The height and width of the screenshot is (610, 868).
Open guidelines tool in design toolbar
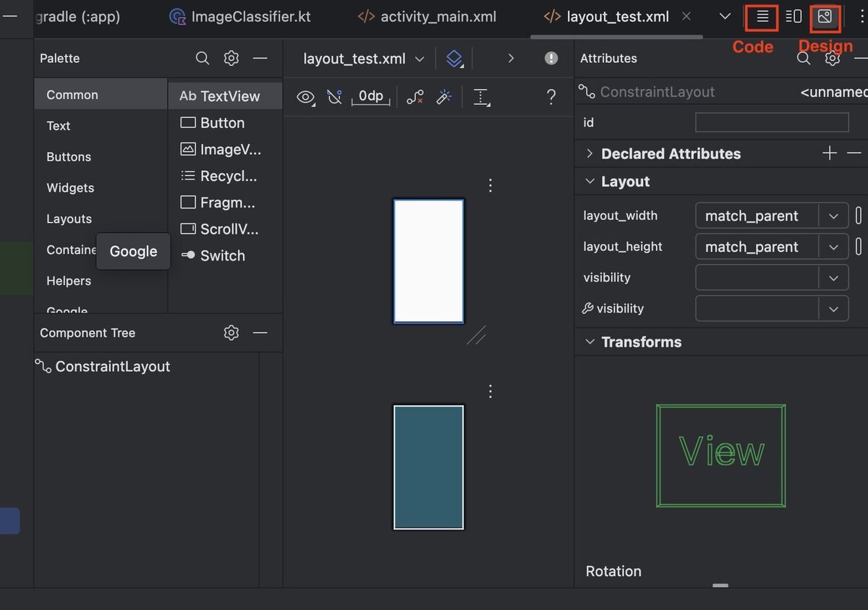tap(482, 97)
